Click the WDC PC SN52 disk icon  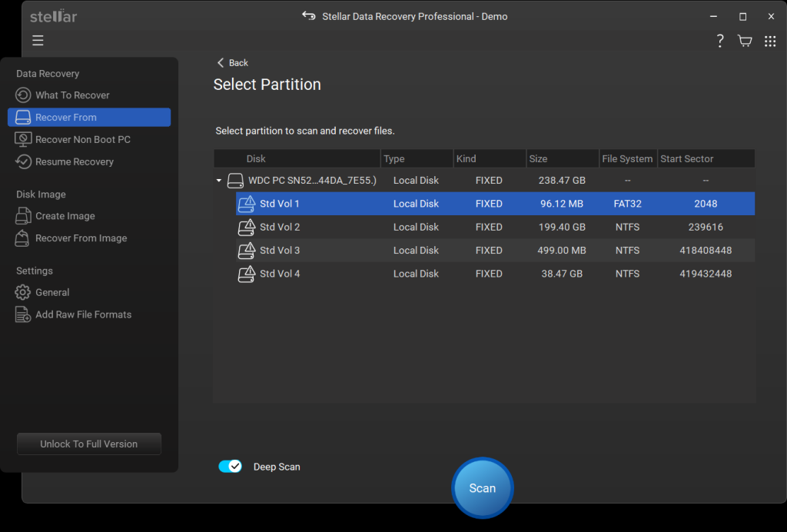(x=235, y=181)
